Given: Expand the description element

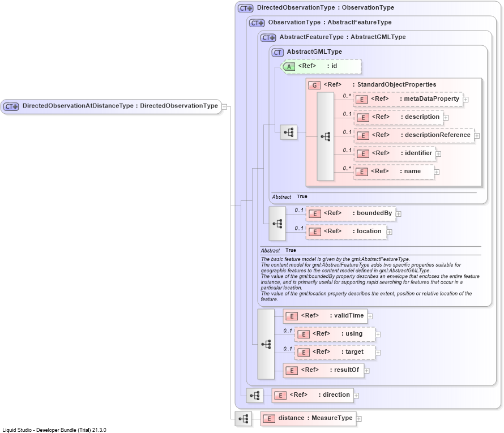Looking at the screenshot, I should click(446, 118).
